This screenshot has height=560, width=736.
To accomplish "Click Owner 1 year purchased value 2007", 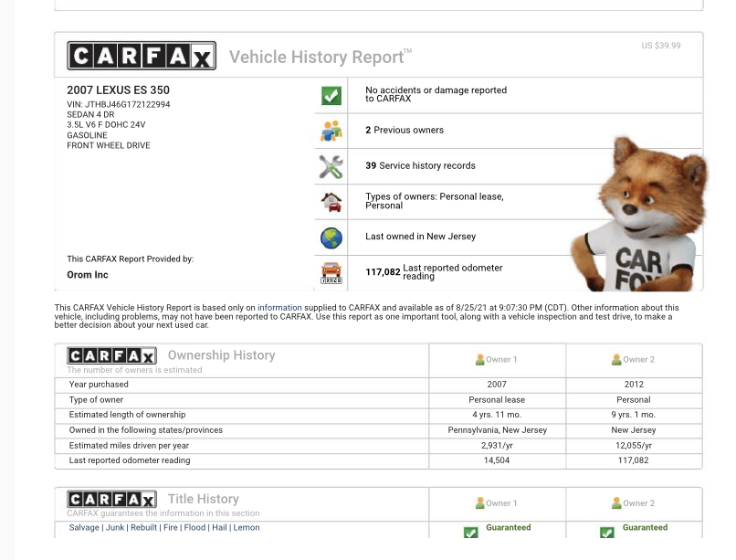I will tap(497, 385).
